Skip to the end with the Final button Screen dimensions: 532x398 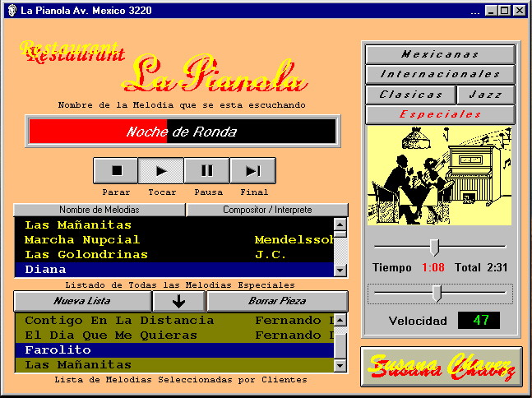coord(252,170)
